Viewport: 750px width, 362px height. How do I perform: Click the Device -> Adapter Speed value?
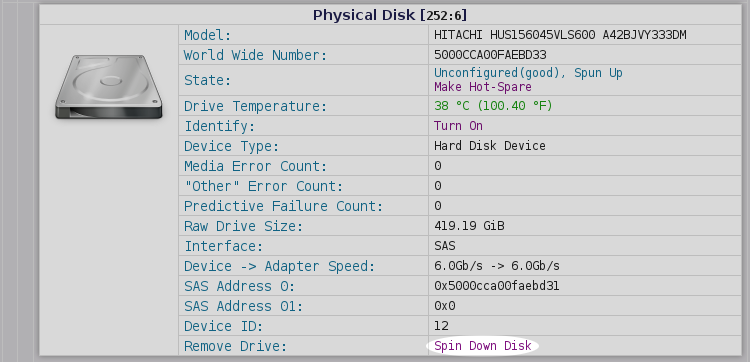[x=497, y=266]
